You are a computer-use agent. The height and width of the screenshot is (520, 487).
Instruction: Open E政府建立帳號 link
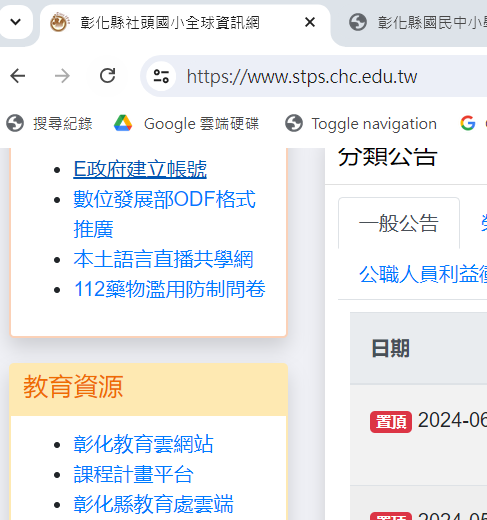click(x=140, y=169)
